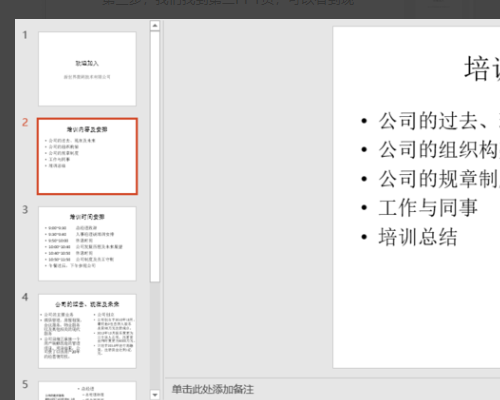
Task: Click scroll up arrow of thumbnail panel
Action: click(155, 26)
